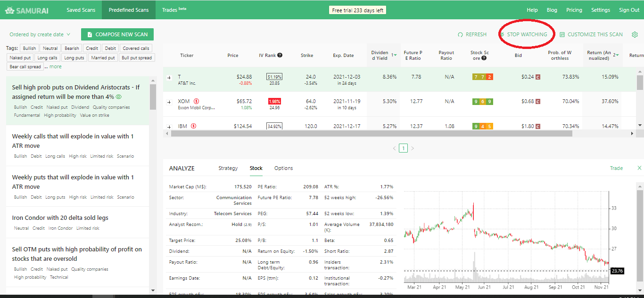Click the results table scroll-down arrow
Image resolution: width=644 pixels, height=298 pixels.
pyautogui.click(x=640, y=125)
